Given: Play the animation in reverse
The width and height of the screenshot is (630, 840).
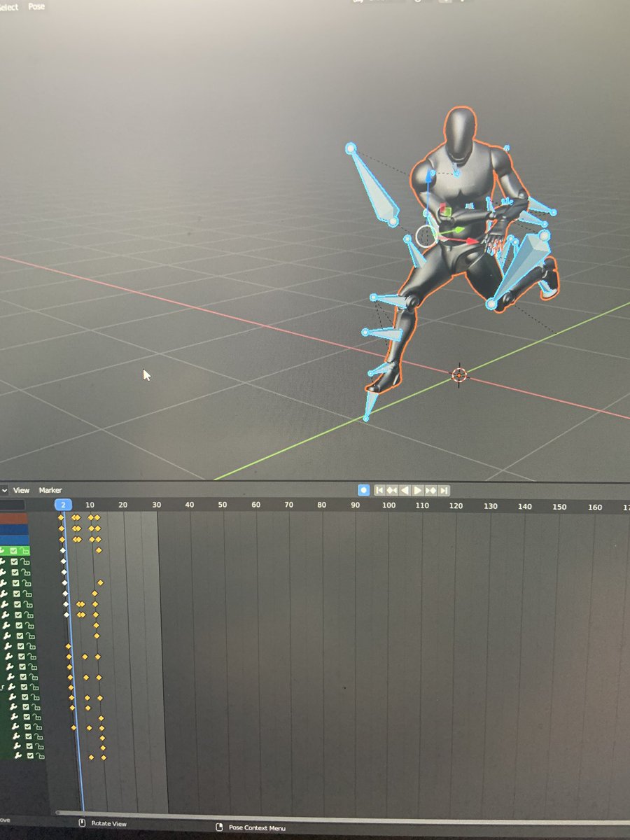Looking at the screenshot, I should click(405, 491).
